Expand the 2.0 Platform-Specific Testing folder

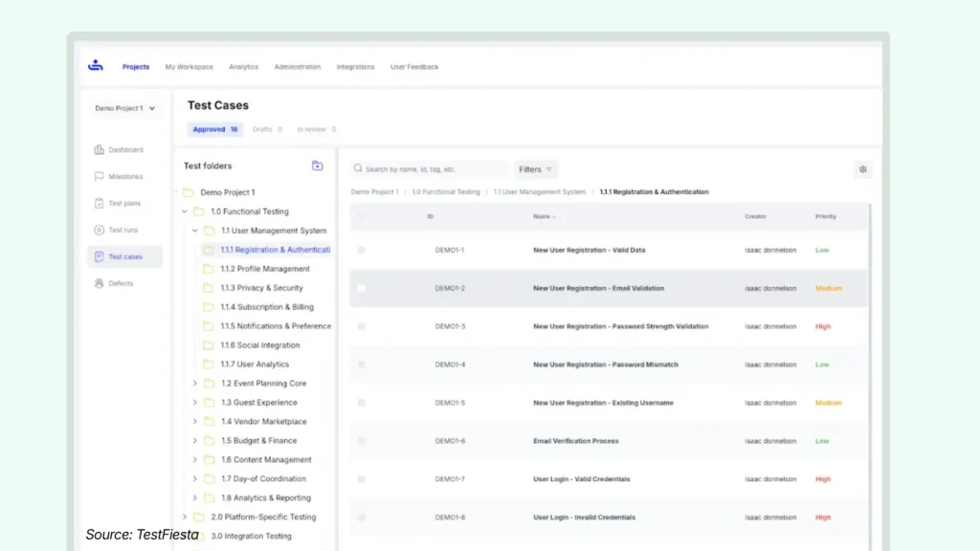pyautogui.click(x=185, y=517)
